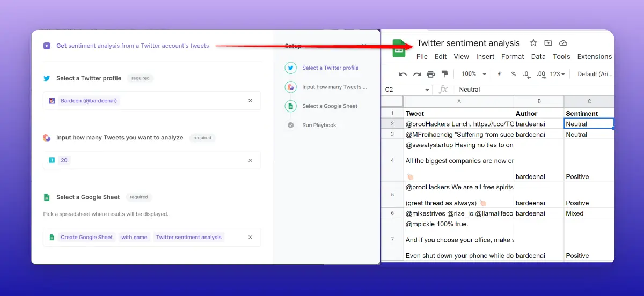Open the Edit menu

pyautogui.click(x=441, y=56)
